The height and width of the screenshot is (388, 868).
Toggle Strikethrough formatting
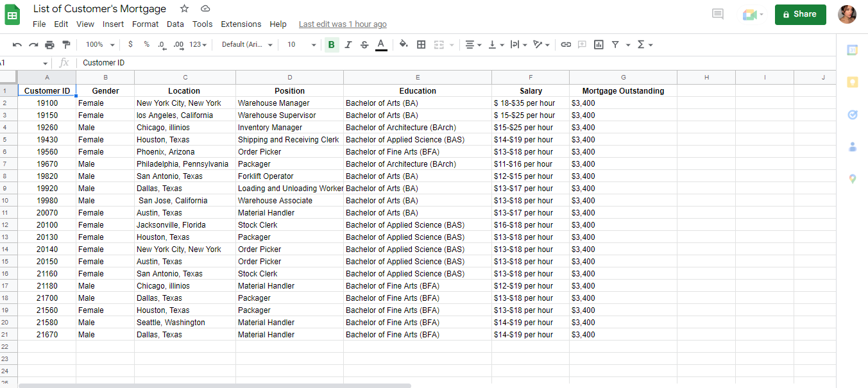[364, 44]
